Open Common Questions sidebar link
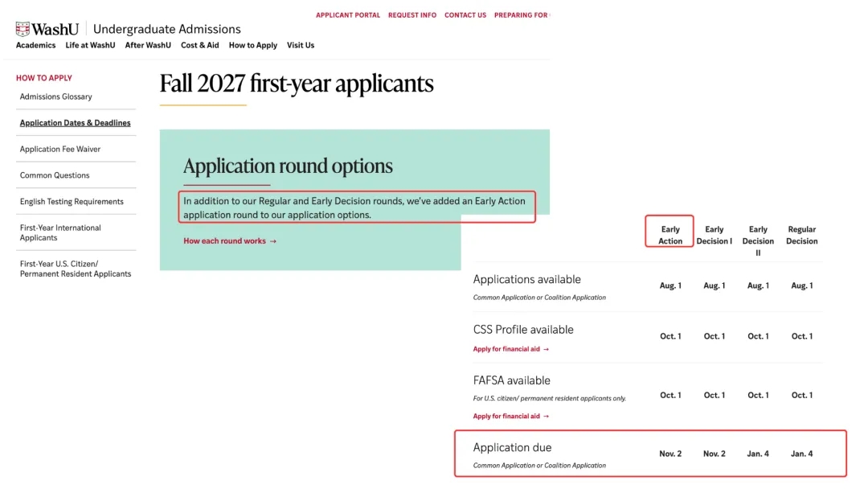 pos(55,175)
